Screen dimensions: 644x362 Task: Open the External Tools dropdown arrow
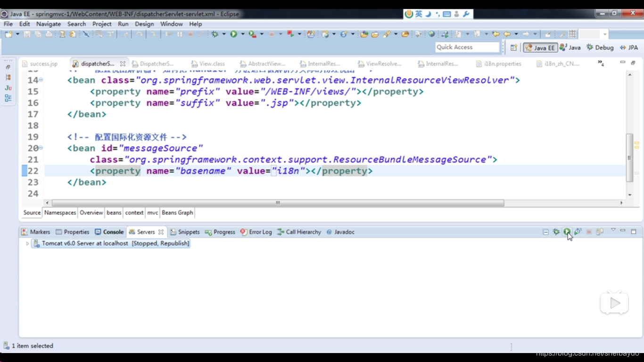click(x=262, y=34)
